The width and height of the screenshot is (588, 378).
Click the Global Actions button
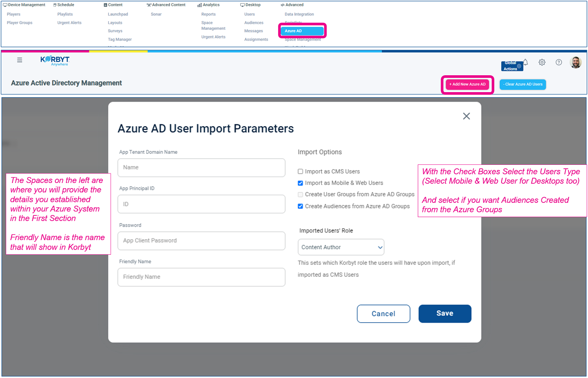(511, 66)
